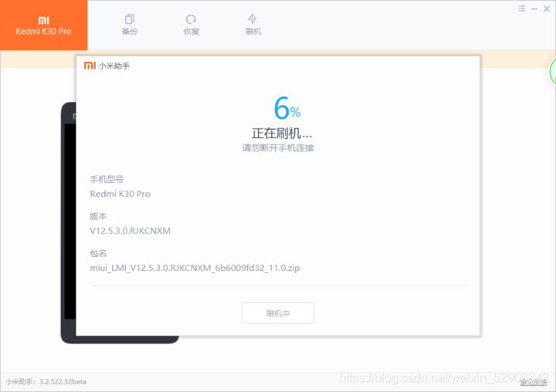The height and width of the screenshot is (392, 556).
Task: Open the 备份 backup tool
Action: pyautogui.click(x=130, y=25)
